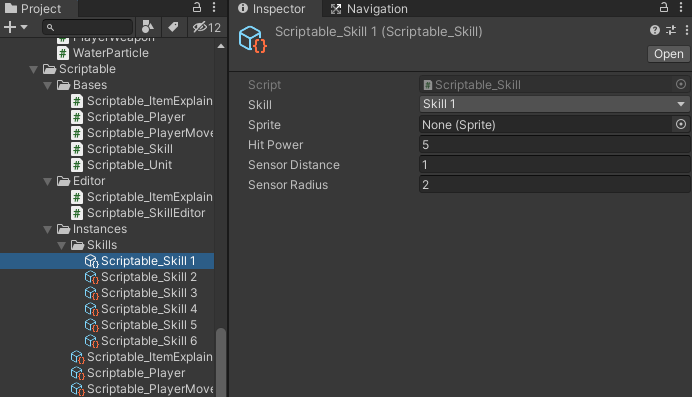
Task: Open the Inspector panel three-dot menu
Action: (x=681, y=7)
